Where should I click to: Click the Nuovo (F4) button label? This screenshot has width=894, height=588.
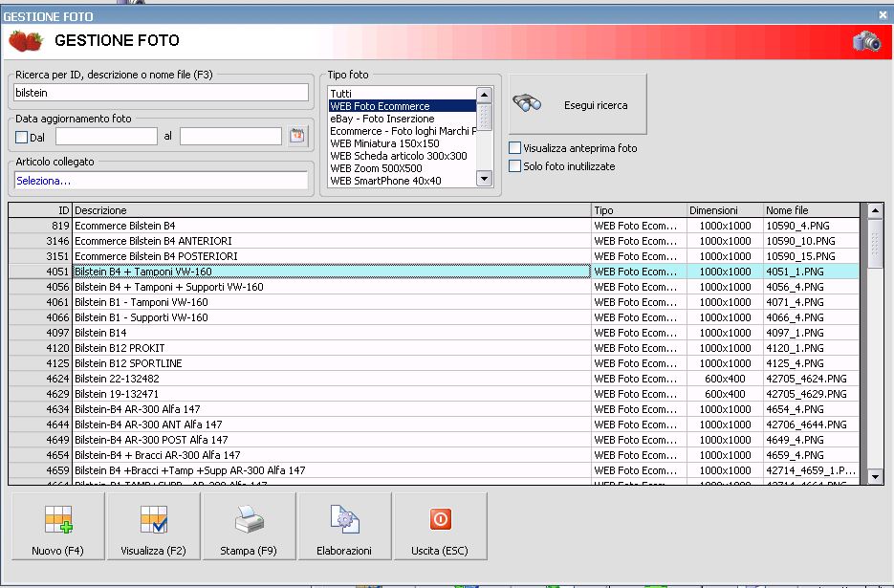point(57,551)
